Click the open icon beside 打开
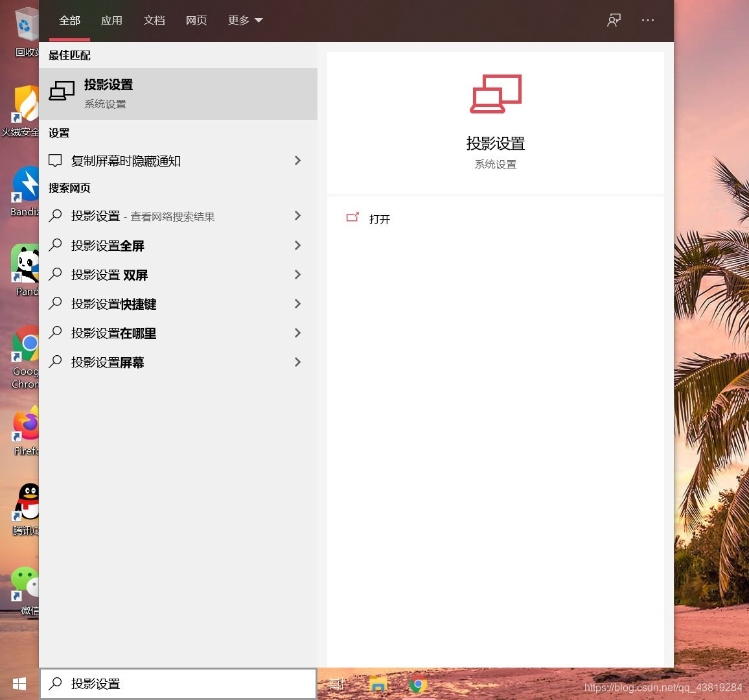Screen dimensions: 749x700 pyautogui.click(x=352, y=218)
